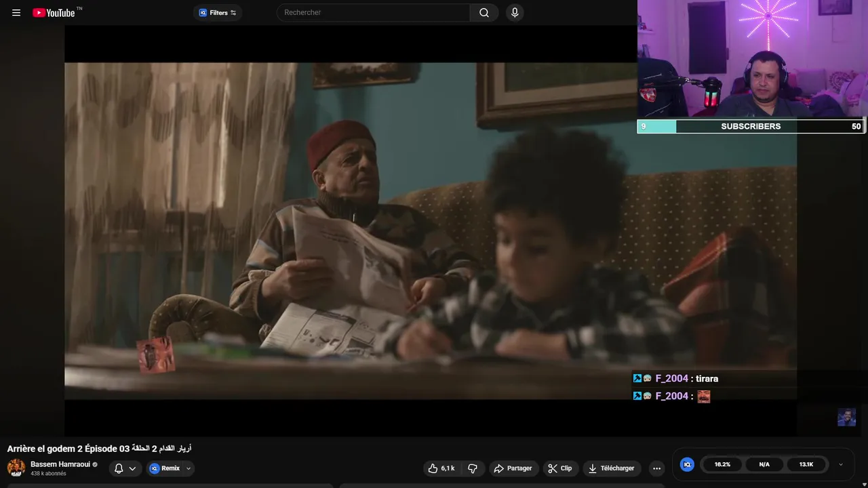The width and height of the screenshot is (868, 488).
Task: Focus the Rechercher search field
Action: click(373, 12)
